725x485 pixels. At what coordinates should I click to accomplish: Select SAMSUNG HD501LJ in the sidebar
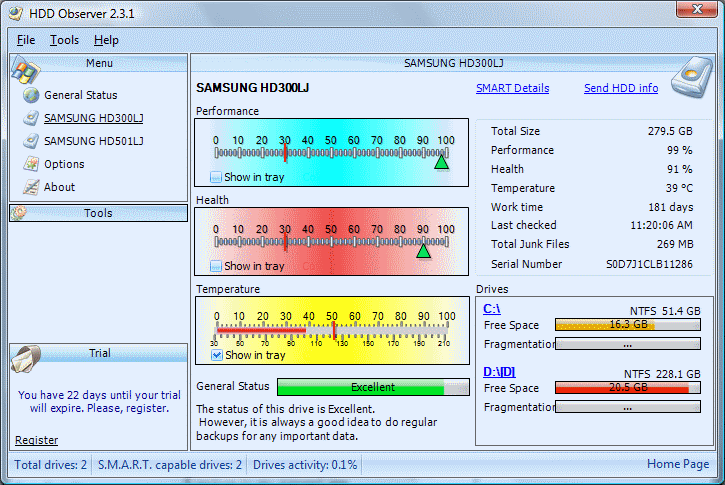tap(93, 141)
